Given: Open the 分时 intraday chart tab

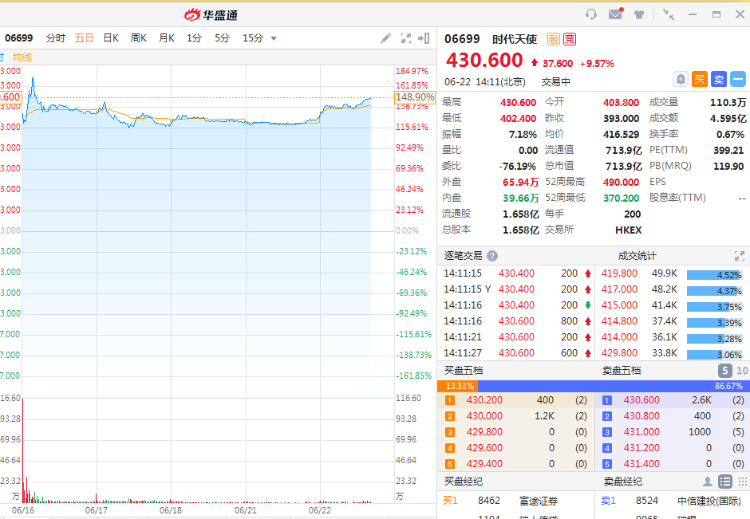Looking at the screenshot, I should coord(55,38).
